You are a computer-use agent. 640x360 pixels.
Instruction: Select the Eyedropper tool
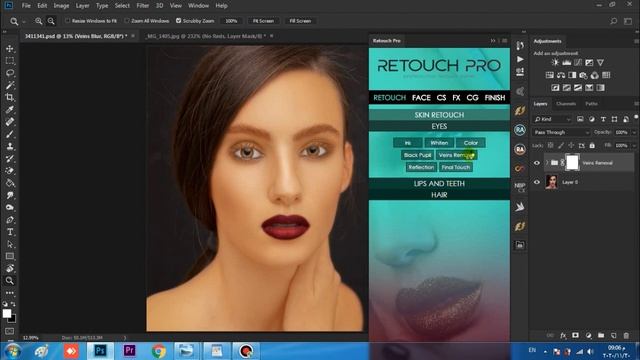point(10,110)
